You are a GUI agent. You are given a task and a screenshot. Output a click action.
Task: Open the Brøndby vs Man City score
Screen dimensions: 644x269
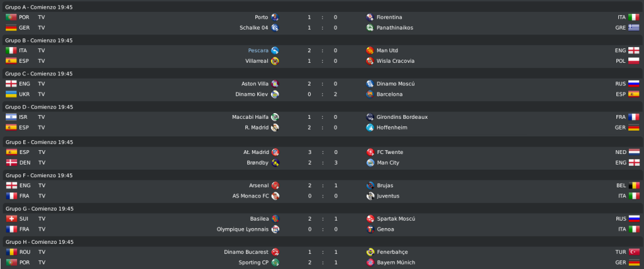click(323, 163)
